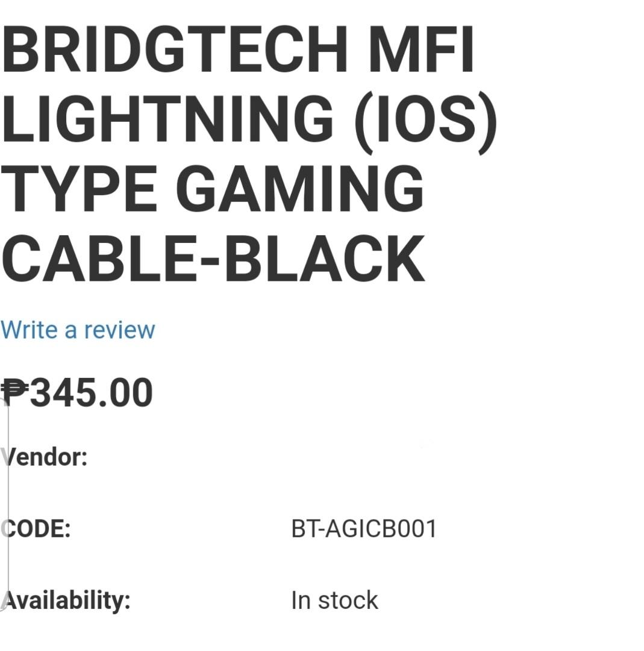The image size is (644, 651).
Task: Click the Vendor label
Action: [x=43, y=456]
